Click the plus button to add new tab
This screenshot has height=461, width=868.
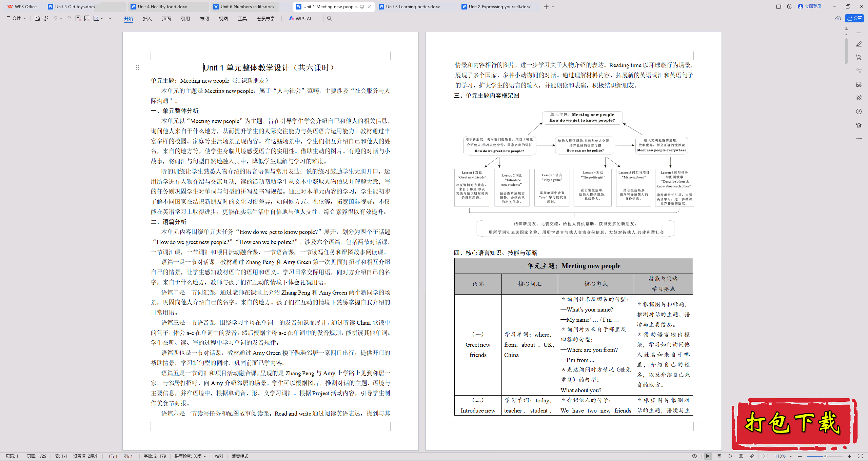(546, 7)
